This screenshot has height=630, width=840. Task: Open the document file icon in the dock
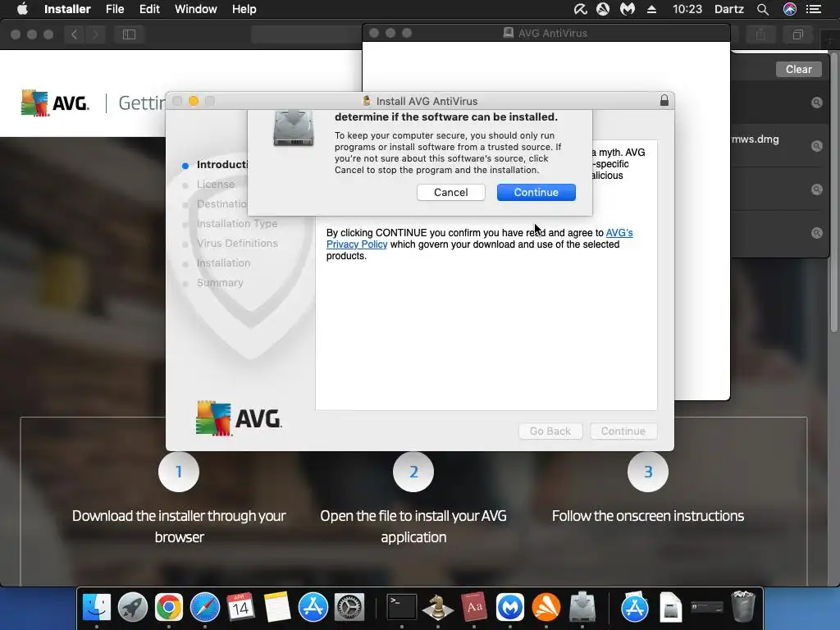pos(671,608)
